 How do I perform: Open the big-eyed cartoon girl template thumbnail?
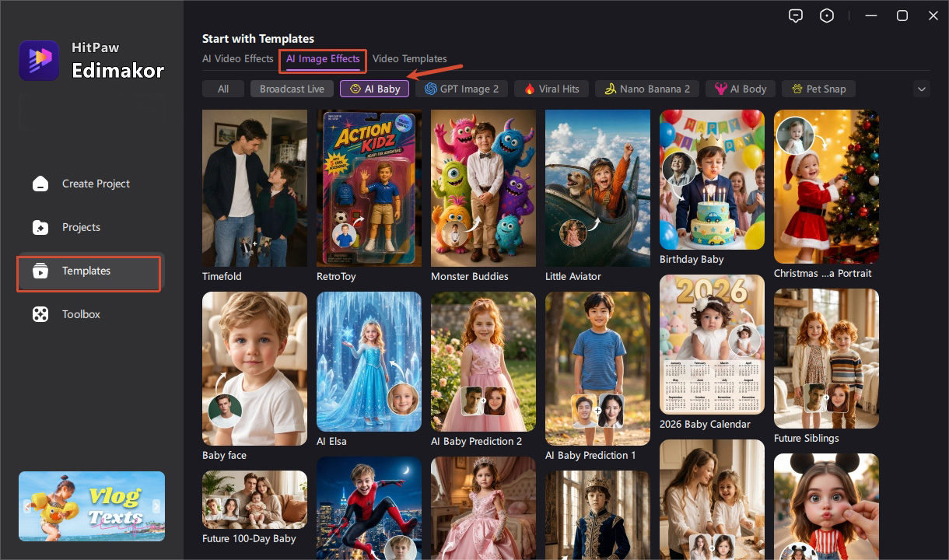click(826, 506)
